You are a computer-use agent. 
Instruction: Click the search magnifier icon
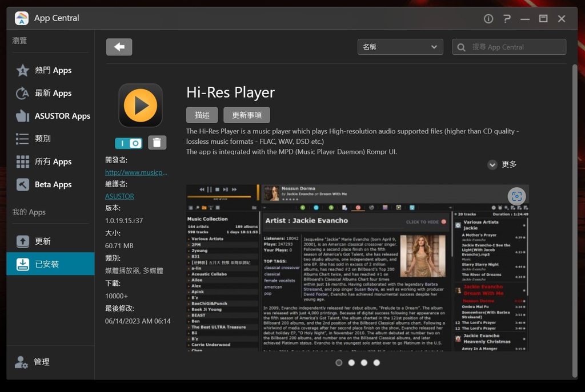click(461, 47)
